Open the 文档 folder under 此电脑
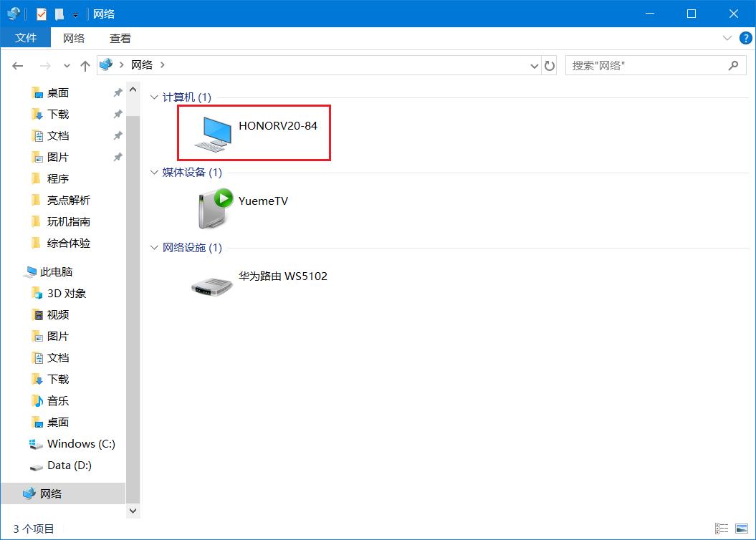The width and height of the screenshot is (756, 540). pyautogui.click(x=58, y=358)
